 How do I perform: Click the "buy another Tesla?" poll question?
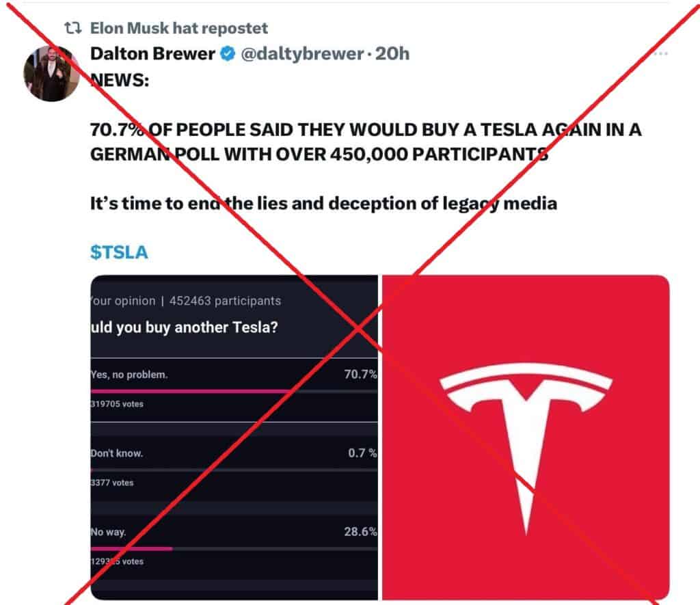[185, 327]
